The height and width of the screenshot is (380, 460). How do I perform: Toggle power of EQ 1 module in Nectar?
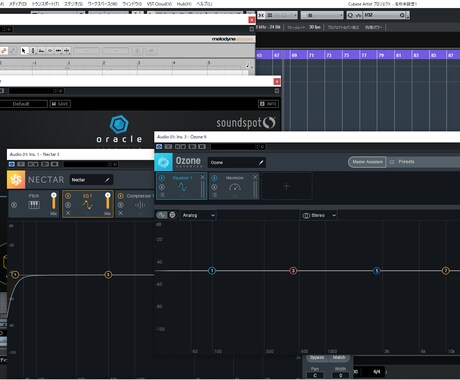(x=68, y=196)
